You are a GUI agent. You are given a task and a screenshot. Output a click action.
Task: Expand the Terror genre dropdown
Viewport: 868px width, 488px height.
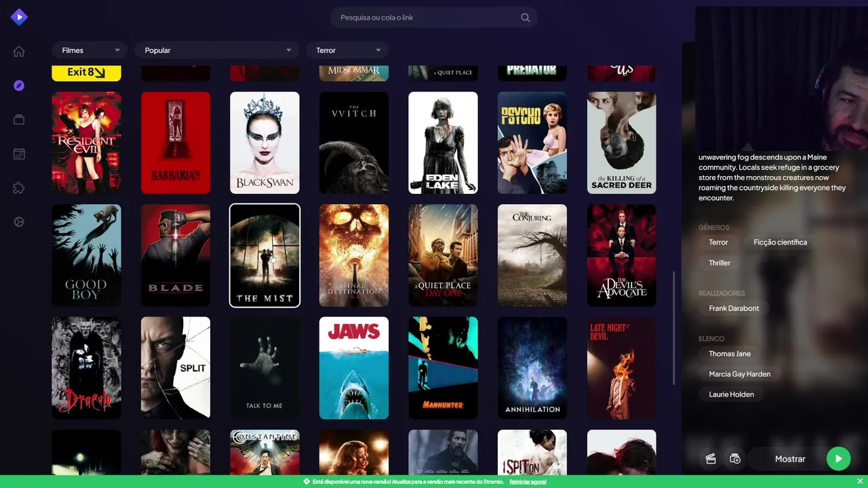(347, 50)
